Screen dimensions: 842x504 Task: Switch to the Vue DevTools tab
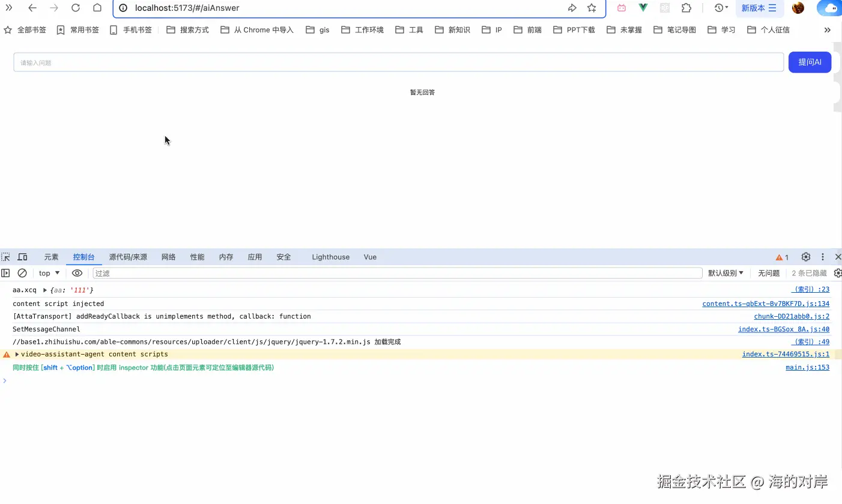(369, 257)
